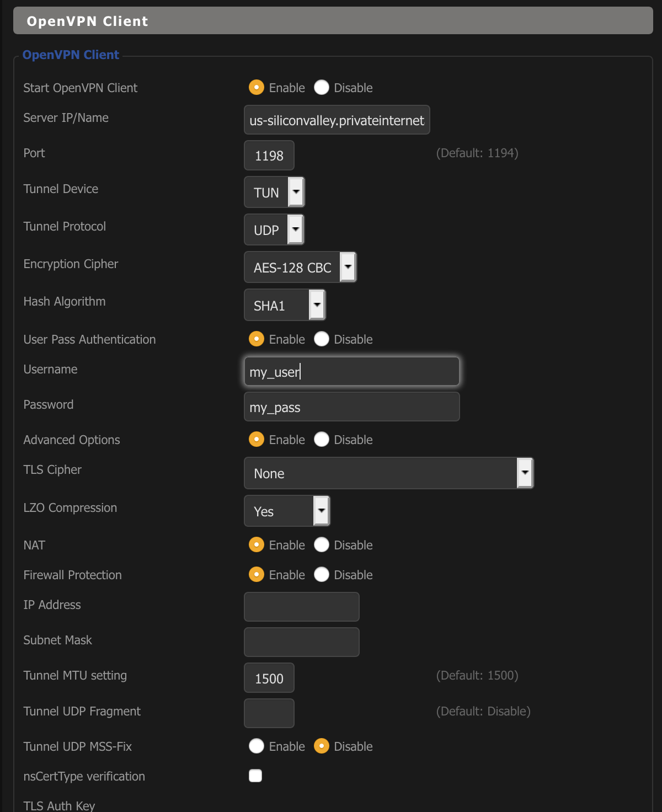Click the Server IP/Name input field
This screenshot has height=812, width=662.
tap(337, 120)
